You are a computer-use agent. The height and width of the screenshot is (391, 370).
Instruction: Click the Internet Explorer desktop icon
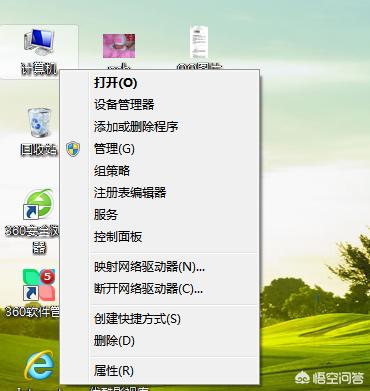pos(39,365)
